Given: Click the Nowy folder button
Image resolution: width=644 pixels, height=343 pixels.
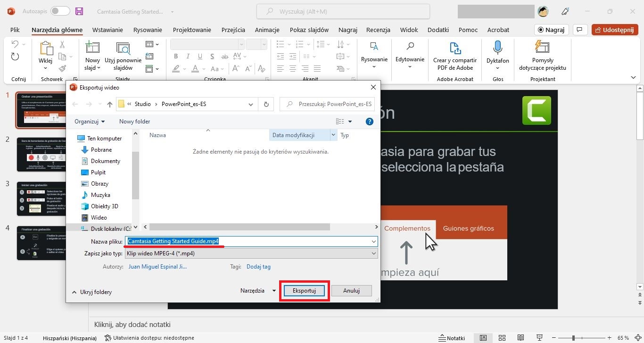Looking at the screenshot, I should coord(134,122).
